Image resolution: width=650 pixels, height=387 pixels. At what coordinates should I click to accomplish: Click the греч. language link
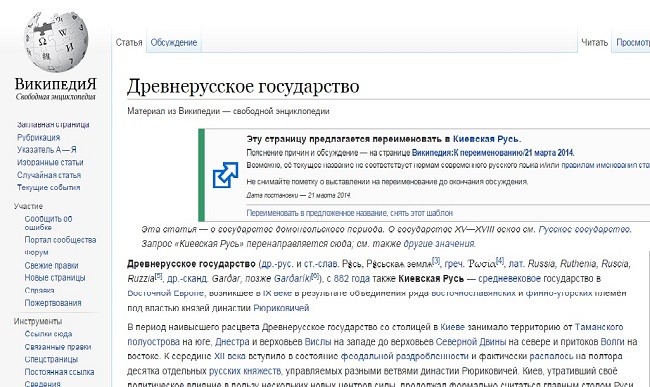click(x=454, y=264)
